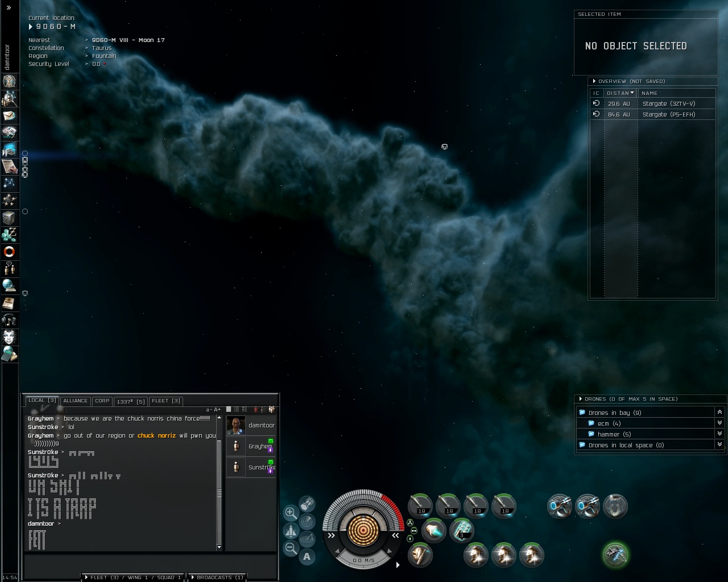Screen dimensions: 728x582
Task: Open the radar scanner icon on HUD
Action: 307,521
